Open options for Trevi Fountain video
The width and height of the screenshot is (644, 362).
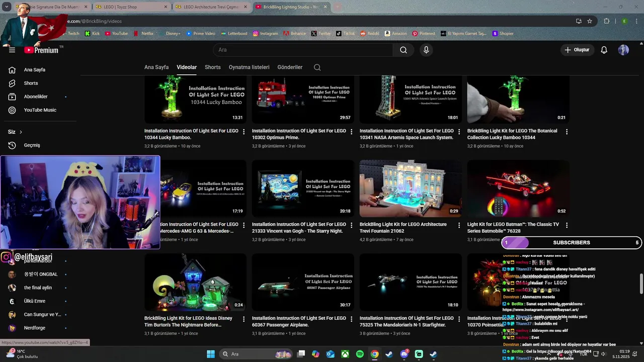(x=459, y=225)
